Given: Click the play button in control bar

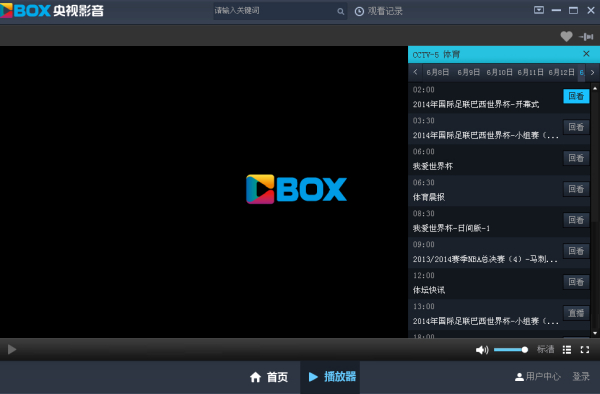Looking at the screenshot, I should pyautogui.click(x=12, y=349).
